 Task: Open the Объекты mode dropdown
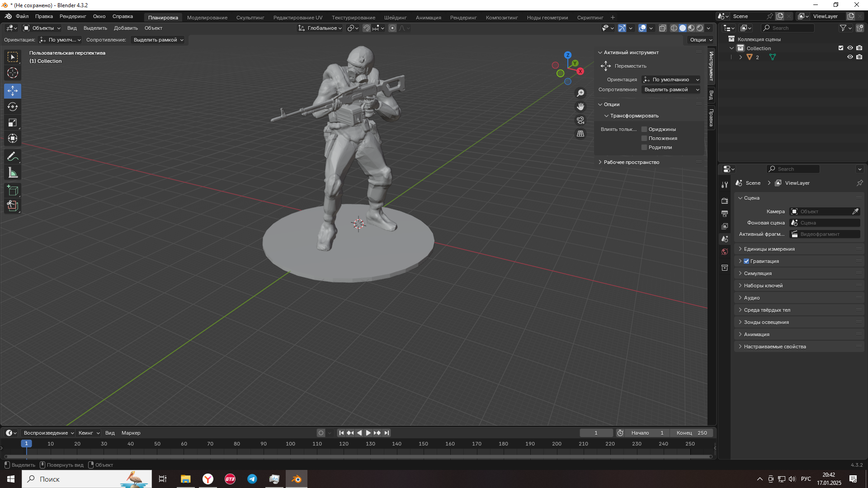point(42,28)
